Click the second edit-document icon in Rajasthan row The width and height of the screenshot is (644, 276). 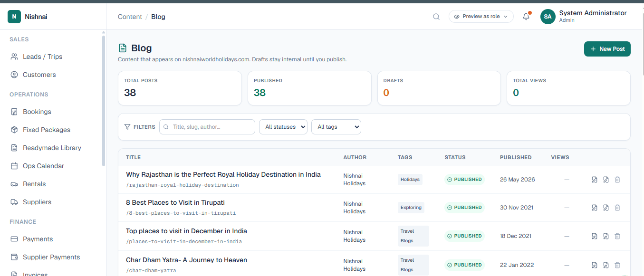606,180
